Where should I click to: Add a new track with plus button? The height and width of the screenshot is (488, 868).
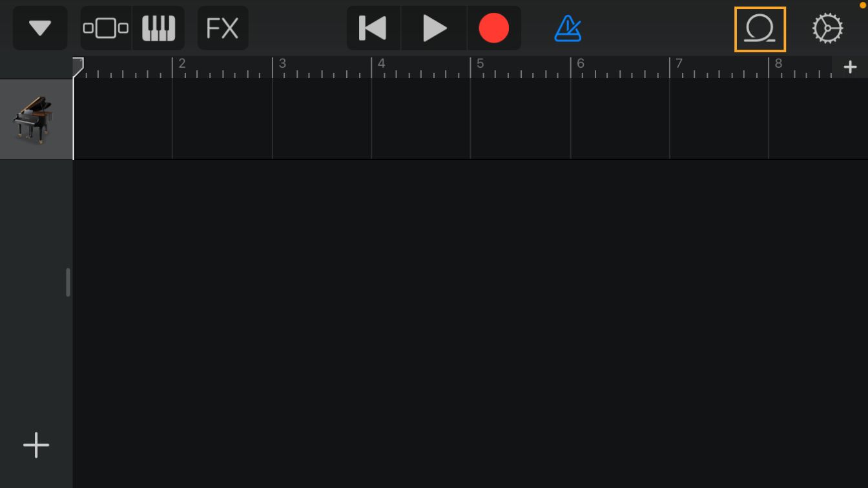pos(36,445)
